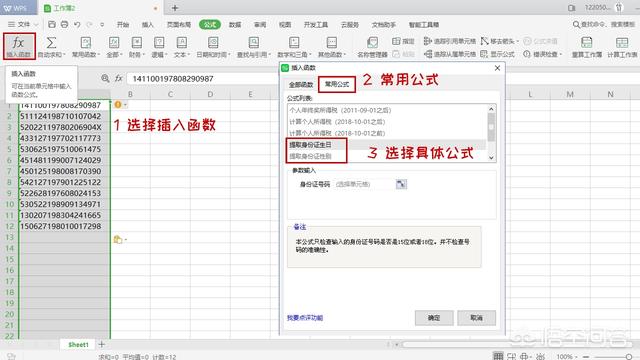This screenshot has width=640, height=360.
Task: Open the 常用函数 function list
Action: tap(86, 46)
